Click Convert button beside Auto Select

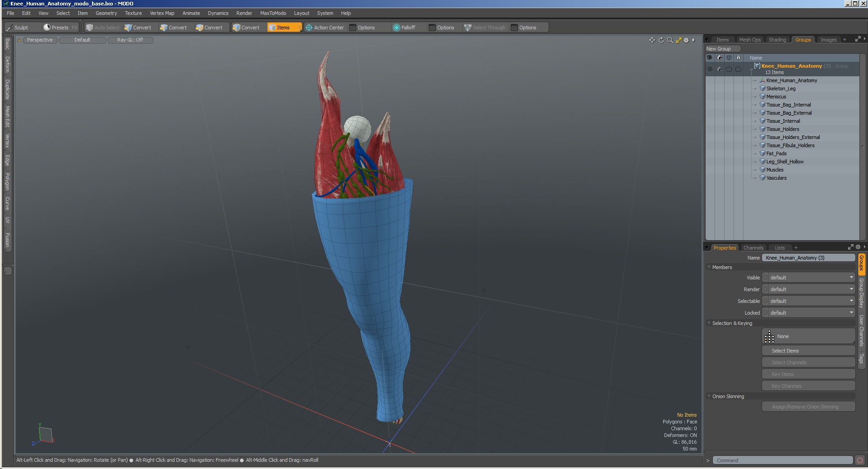(x=139, y=28)
